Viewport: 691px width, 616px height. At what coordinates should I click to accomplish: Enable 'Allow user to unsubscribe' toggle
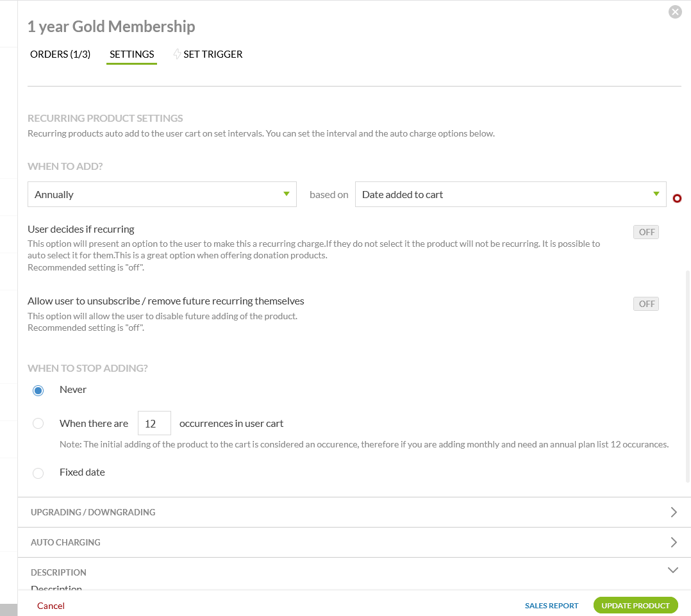[646, 304]
